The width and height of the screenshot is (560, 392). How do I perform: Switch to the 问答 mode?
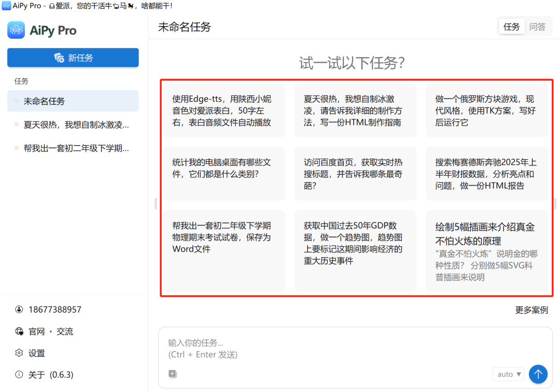[538, 26]
